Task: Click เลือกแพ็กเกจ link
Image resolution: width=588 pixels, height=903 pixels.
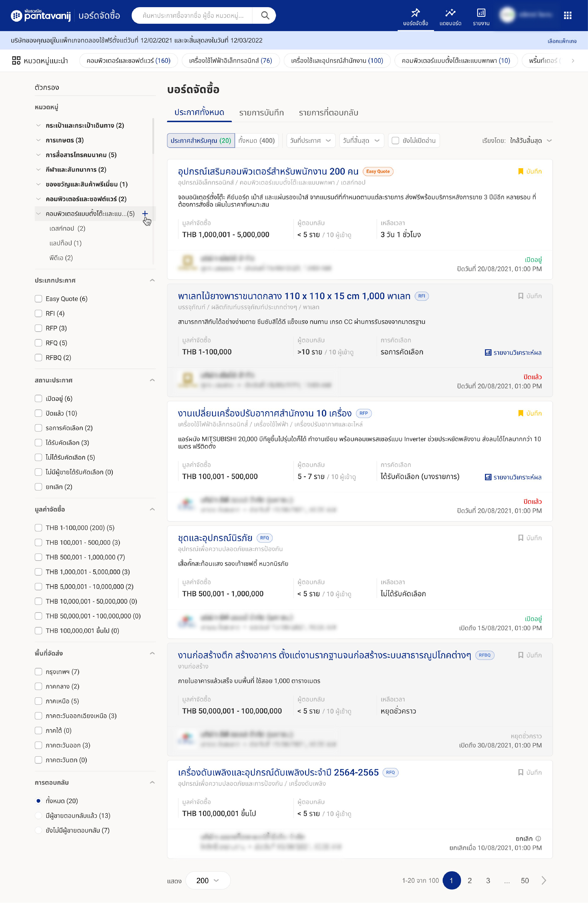Action: (x=562, y=41)
